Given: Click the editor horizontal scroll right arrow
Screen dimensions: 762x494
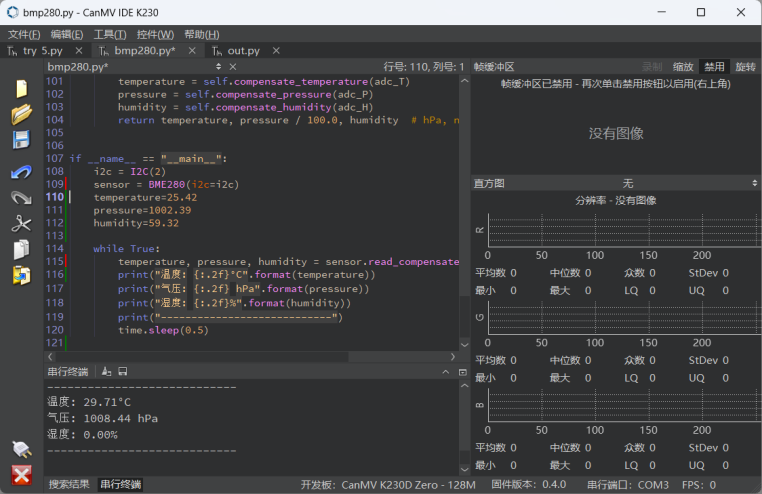Looking at the screenshot, I should 453,357.
